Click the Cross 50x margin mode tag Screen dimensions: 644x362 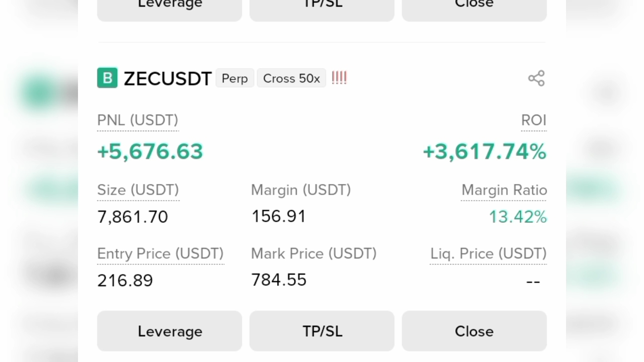[x=291, y=78]
